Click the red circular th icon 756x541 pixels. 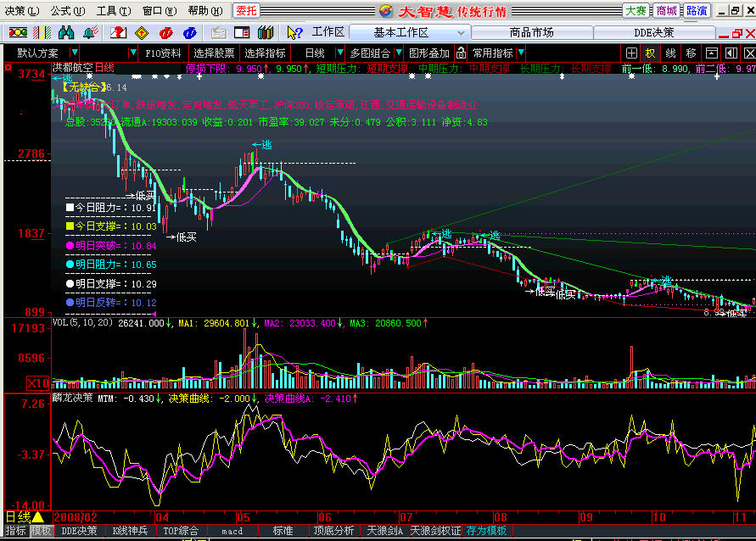(x=165, y=33)
